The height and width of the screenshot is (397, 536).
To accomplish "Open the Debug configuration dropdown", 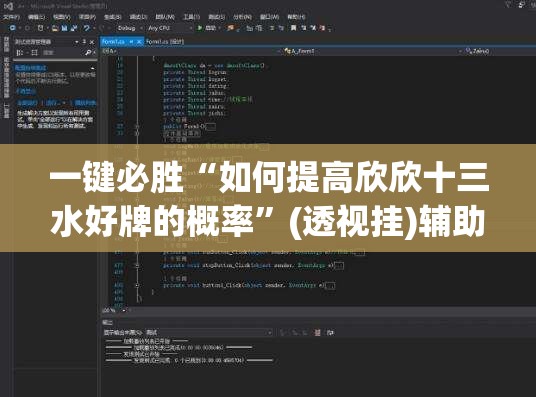I will click(130, 28).
